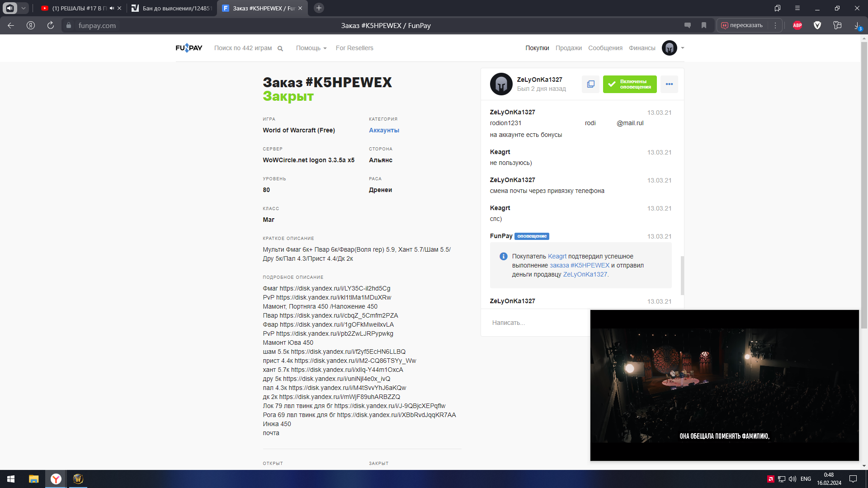Click ZeLyOnKa1327's helmet avatar in chat header
The width and height of the screenshot is (868, 488).
[x=501, y=84]
